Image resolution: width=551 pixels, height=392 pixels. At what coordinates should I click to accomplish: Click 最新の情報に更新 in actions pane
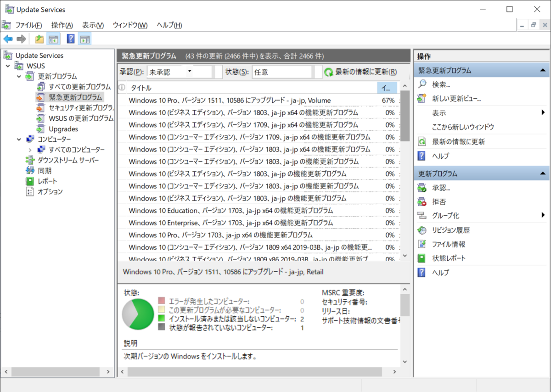(458, 142)
